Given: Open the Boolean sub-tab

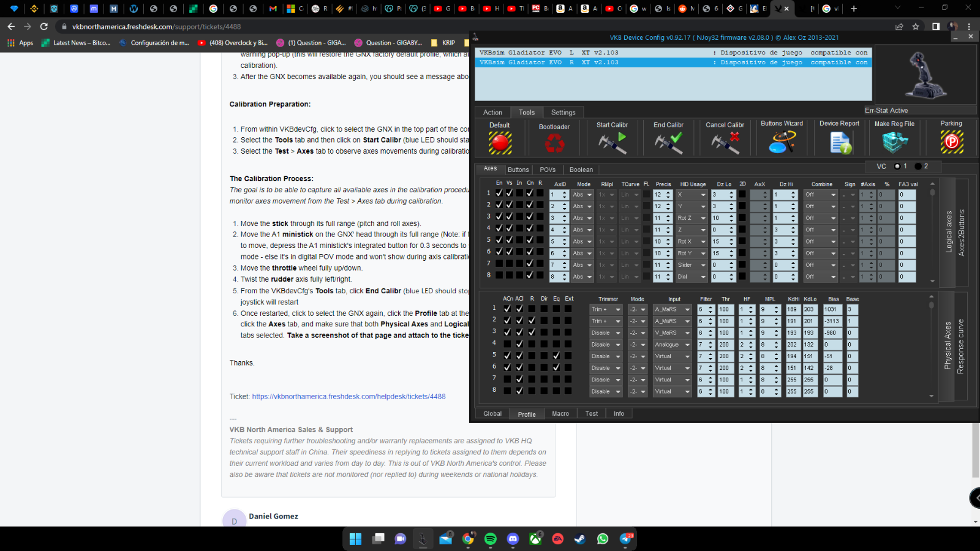Looking at the screenshot, I should [581, 170].
